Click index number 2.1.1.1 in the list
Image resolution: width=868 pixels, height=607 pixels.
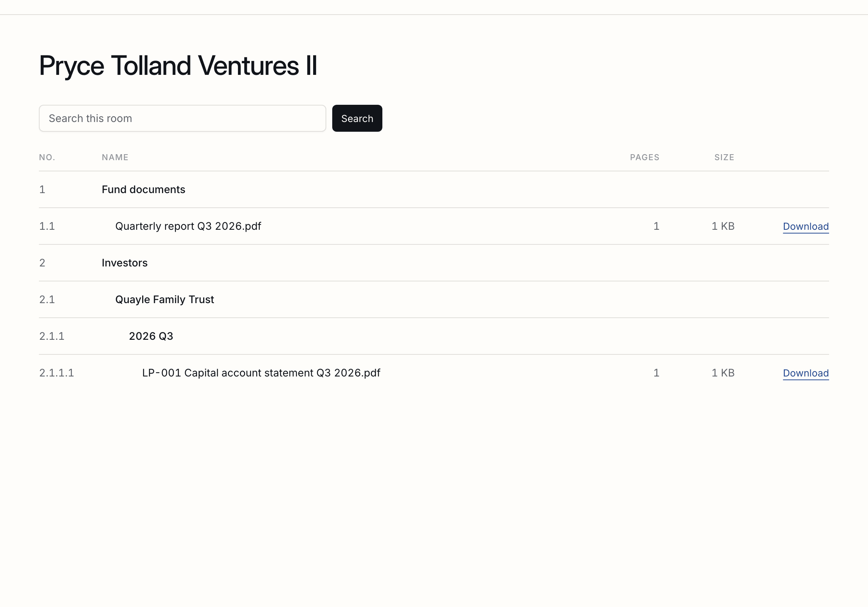[56, 373]
